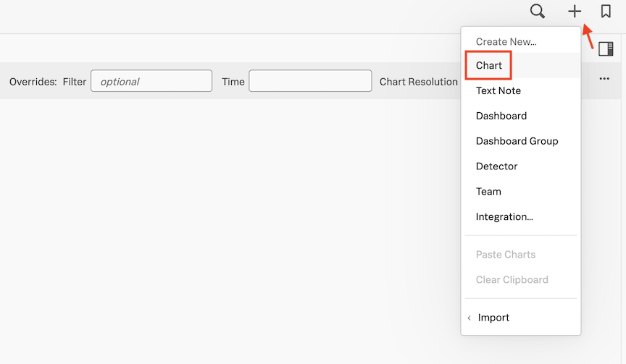Click the bookmark icon in top bar
The height and width of the screenshot is (364, 626).
pyautogui.click(x=606, y=12)
